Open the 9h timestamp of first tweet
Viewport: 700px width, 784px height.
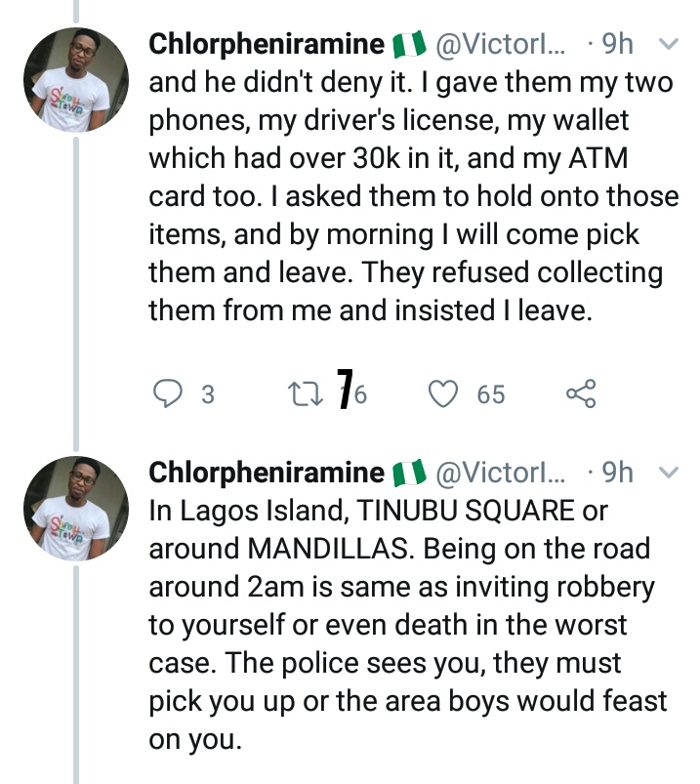pos(617,45)
